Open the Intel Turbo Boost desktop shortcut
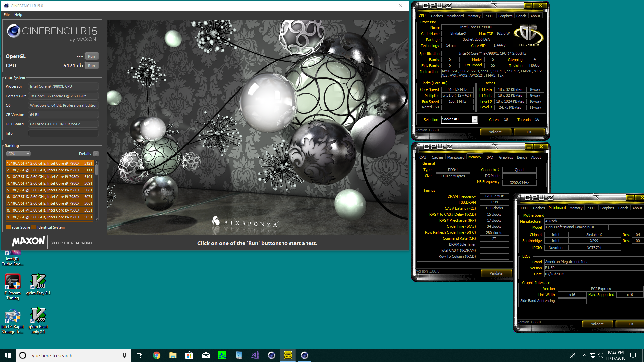 (x=12, y=259)
